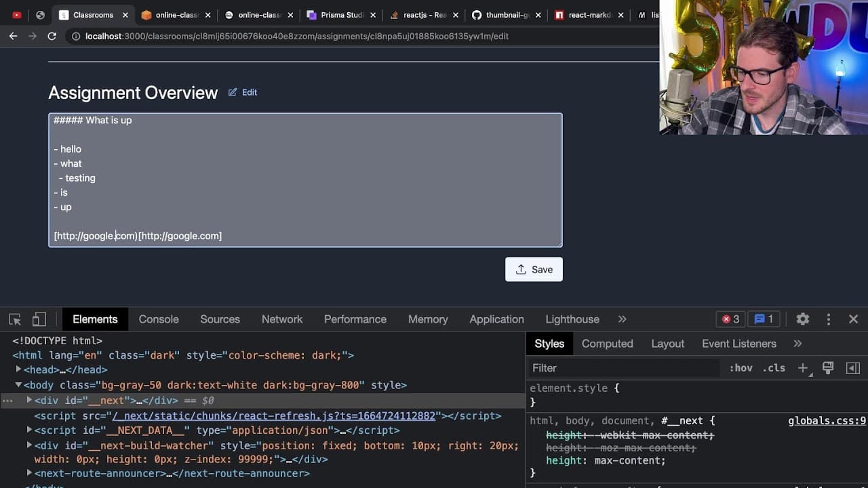
Task: Expand the next-route-announcer node
Action: (x=29, y=473)
